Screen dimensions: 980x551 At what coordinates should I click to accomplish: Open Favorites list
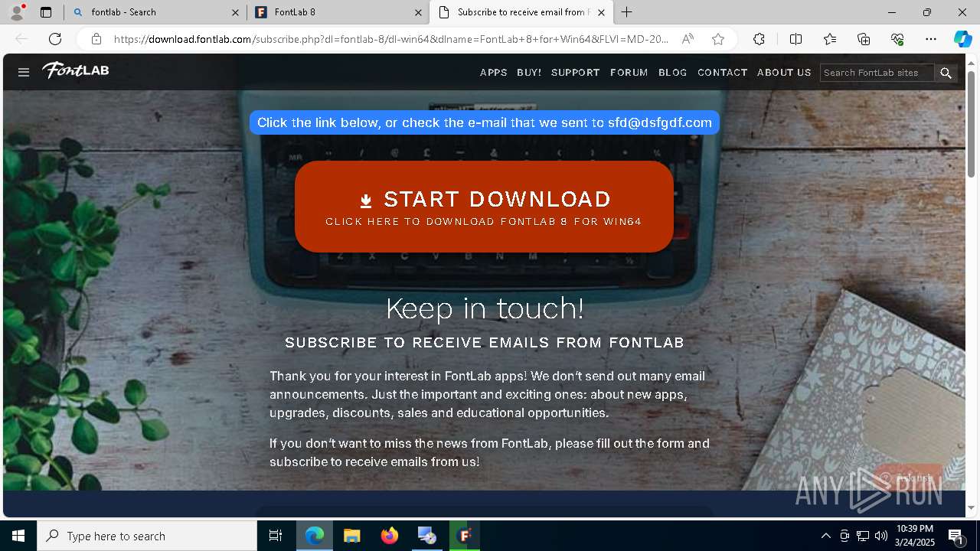point(830,39)
